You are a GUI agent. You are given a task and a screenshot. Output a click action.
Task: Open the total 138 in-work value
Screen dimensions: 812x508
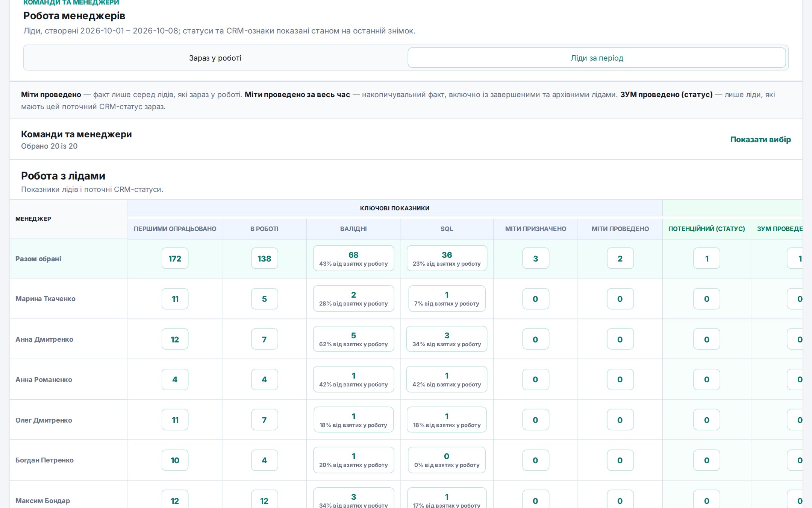[264, 259]
